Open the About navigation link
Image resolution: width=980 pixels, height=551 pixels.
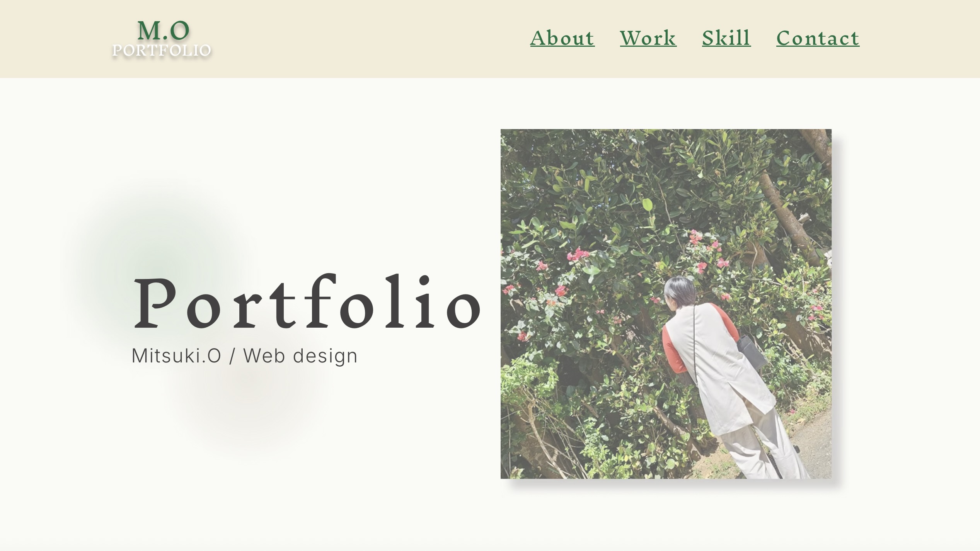pos(562,38)
